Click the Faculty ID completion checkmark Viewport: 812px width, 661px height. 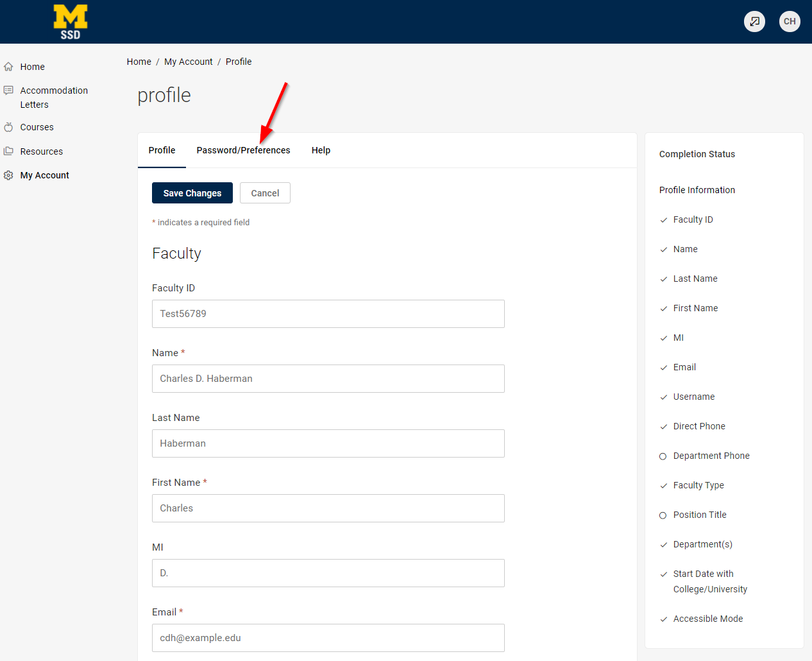click(x=663, y=220)
